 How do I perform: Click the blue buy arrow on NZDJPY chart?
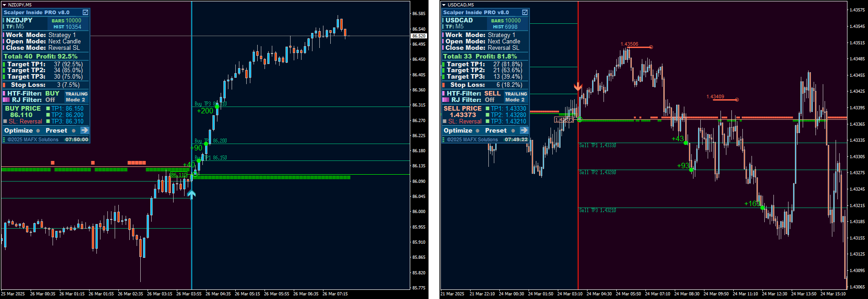[191, 195]
